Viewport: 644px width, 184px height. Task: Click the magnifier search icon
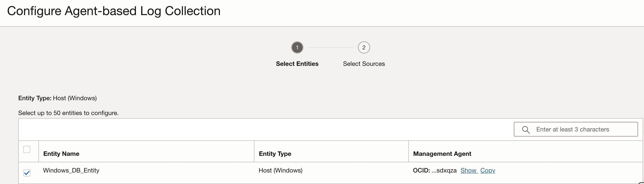click(526, 130)
